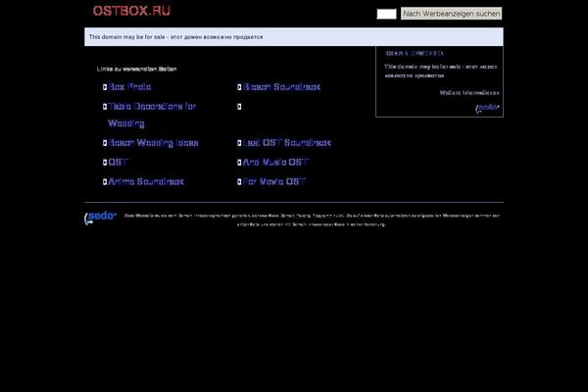
Task: Click the domain-for-sale banner text
Action: click(x=175, y=37)
